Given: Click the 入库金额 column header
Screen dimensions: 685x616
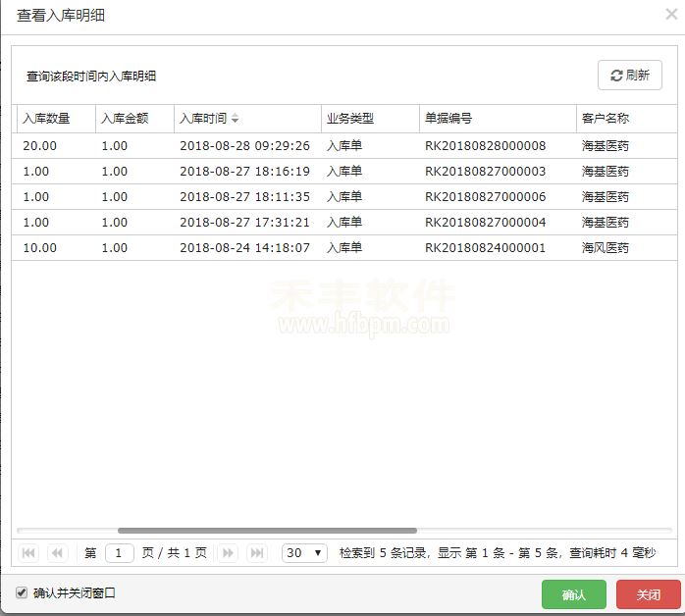Looking at the screenshot, I should coord(125,119).
